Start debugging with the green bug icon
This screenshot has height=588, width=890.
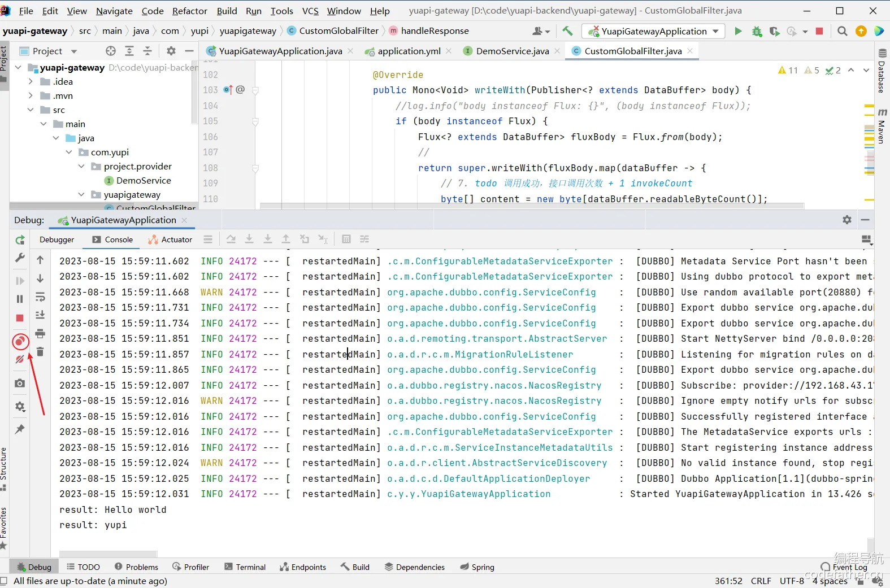[757, 31]
